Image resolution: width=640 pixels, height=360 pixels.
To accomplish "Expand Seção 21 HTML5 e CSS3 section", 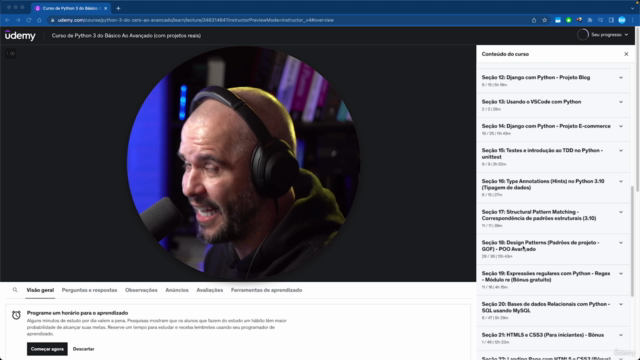I will (621, 335).
